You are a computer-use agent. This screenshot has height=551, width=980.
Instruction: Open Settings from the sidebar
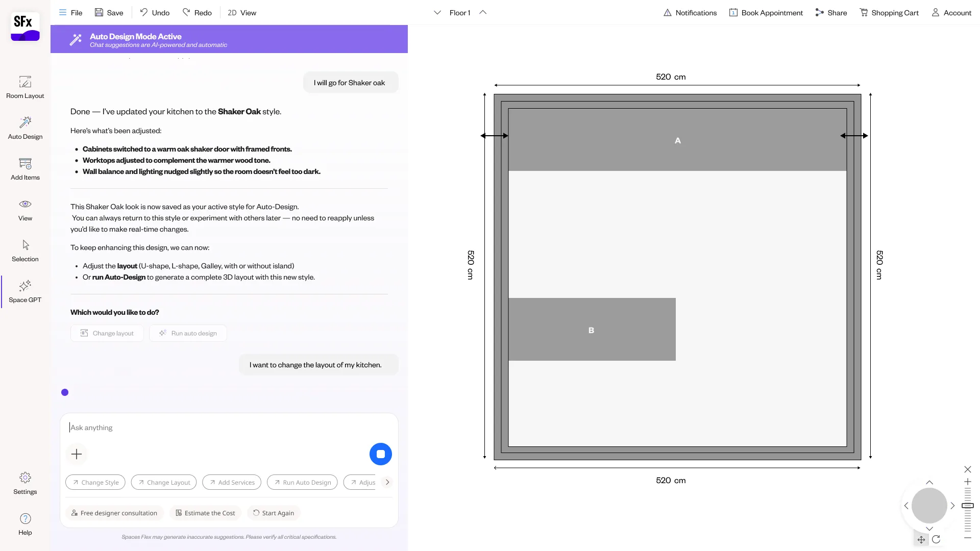pos(25,483)
